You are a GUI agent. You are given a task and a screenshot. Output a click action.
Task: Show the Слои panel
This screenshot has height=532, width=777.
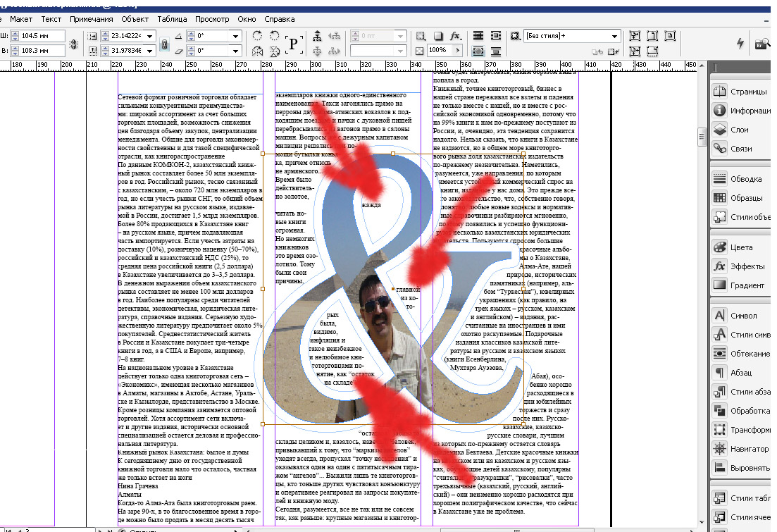741,130
